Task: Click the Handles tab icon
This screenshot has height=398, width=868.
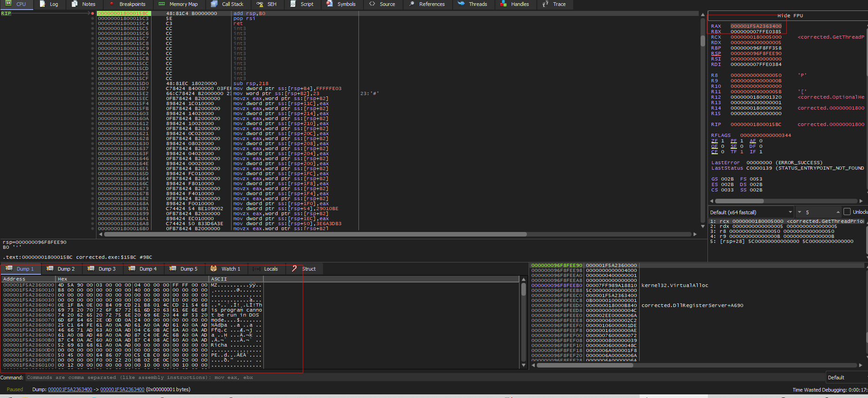Action: tap(504, 4)
